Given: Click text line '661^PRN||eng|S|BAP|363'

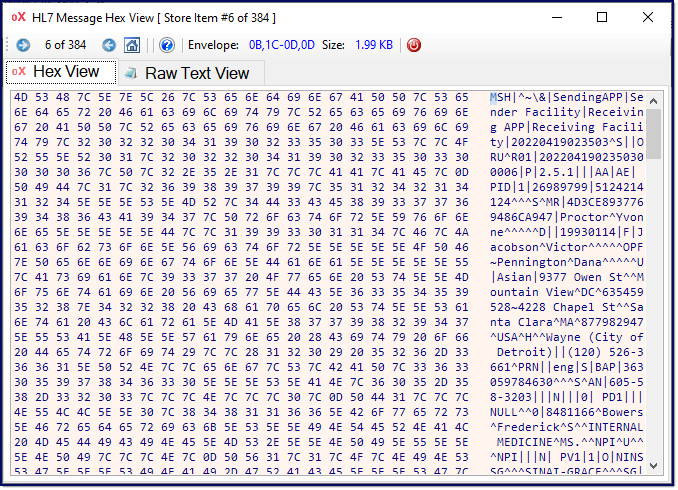Looking at the screenshot, I should pos(566,368).
